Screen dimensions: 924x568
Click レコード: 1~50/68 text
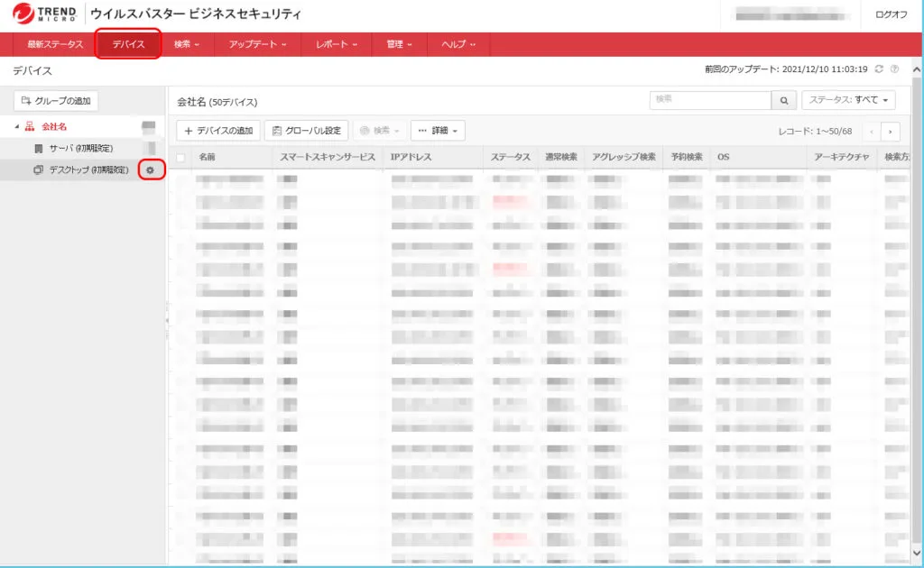point(815,132)
